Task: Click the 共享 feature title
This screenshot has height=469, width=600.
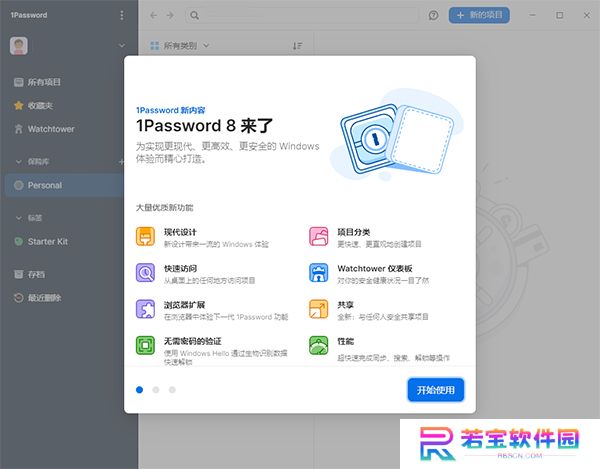Action: point(346,305)
